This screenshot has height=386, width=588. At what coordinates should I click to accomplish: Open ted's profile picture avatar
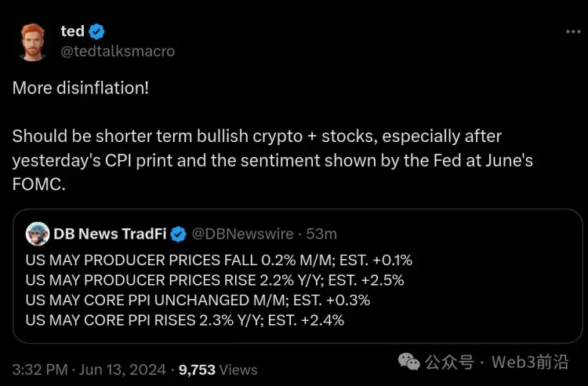tap(33, 42)
